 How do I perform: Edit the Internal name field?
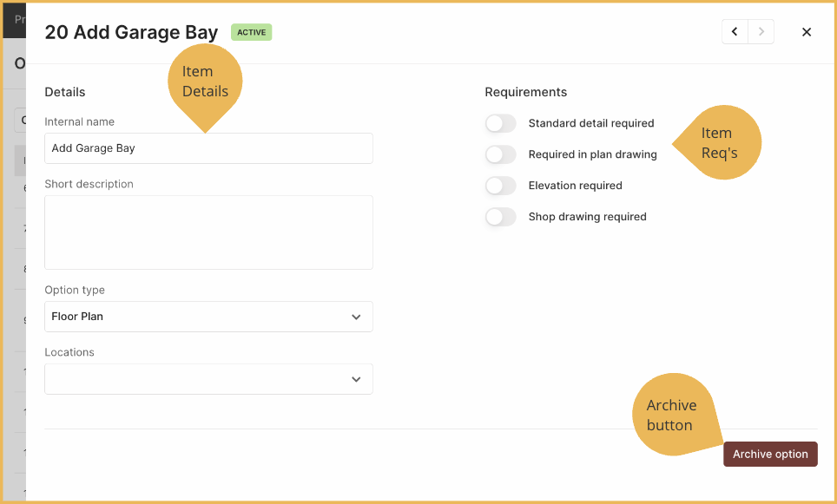[208, 148]
